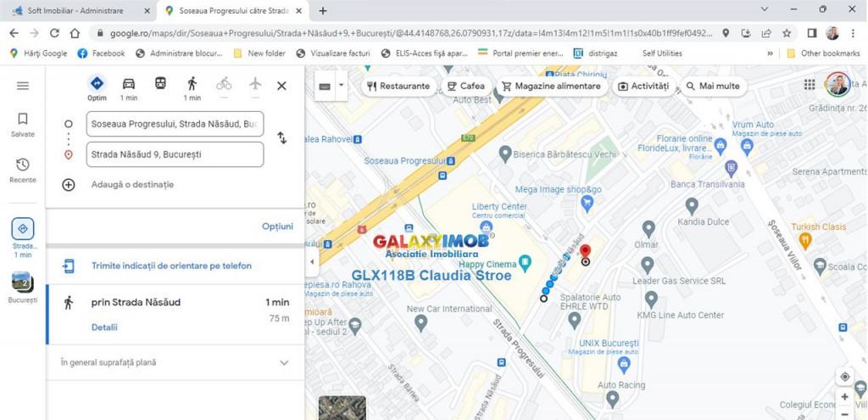Open Salvate saved places
The image size is (868, 420).
(x=23, y=125)
